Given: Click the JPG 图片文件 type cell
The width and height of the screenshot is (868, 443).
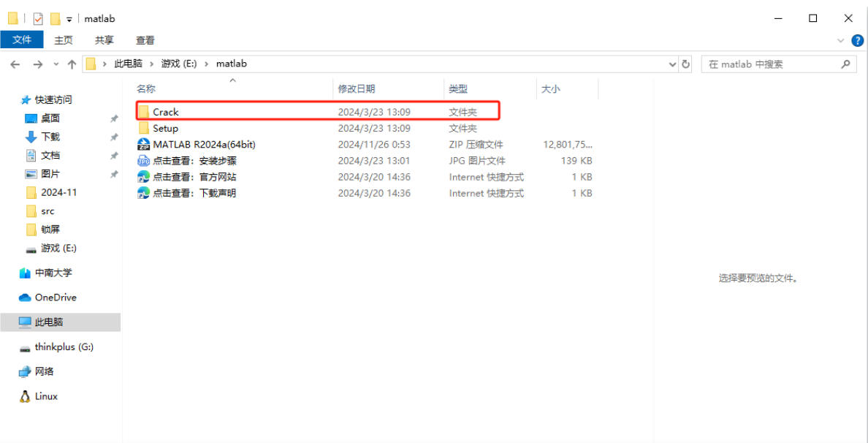Looking at the screenshot, I should [x=477, y=161].
